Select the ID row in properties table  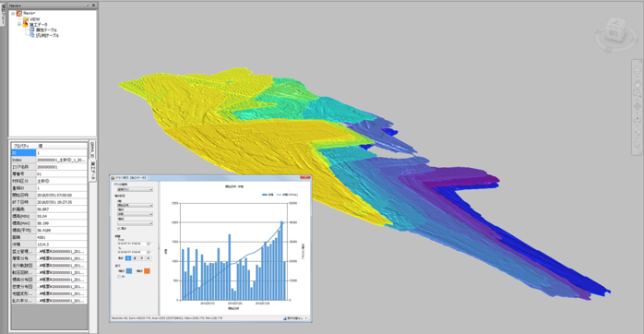(x=49, y=153)
